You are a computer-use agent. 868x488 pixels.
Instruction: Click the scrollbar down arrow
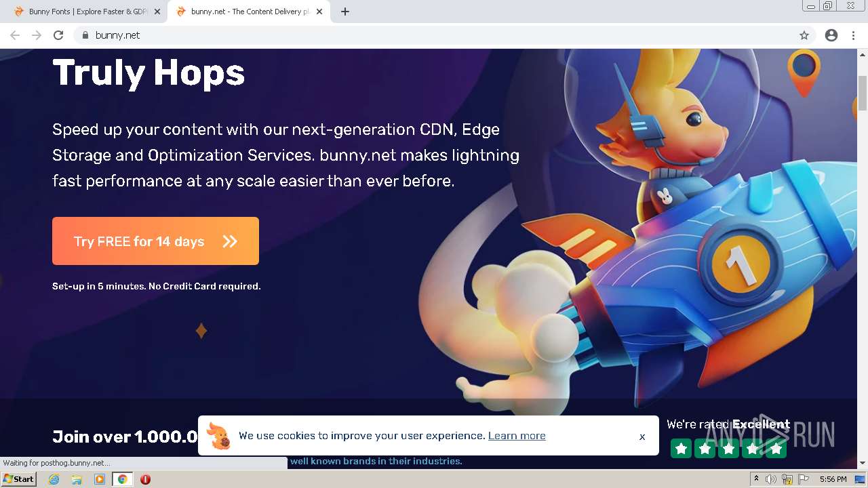pyautogui.click(x=863, y=463)
